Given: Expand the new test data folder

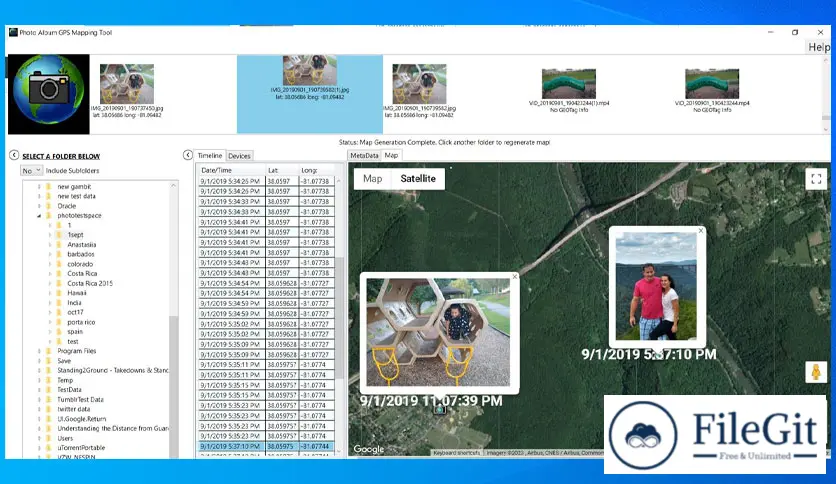Looking at the screenshot, I should (39, 196).
